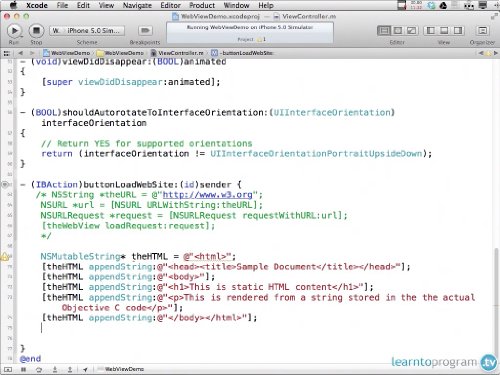The width and height of the screenshot is (500, 375).
Task: Click the buttonLoadWebSite method name in code
Action: point(128,185)
